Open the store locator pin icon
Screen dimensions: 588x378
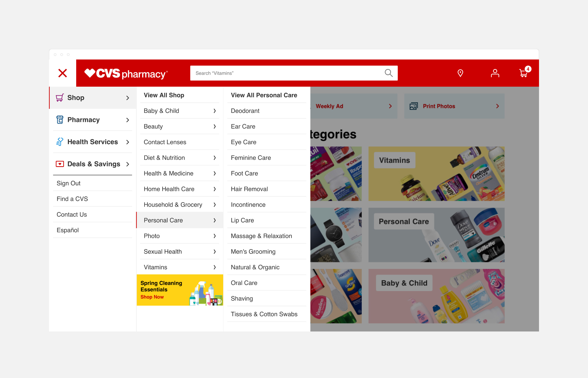click(x=460, y=73)
